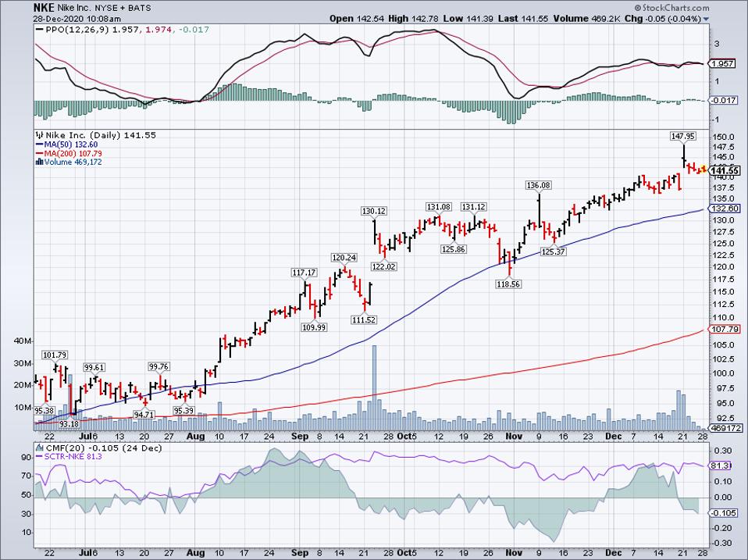Image resolution: width=748 pixels, height=560 pixels.
Task: Open the StockCharts.com copyright link
Action: 671,8
